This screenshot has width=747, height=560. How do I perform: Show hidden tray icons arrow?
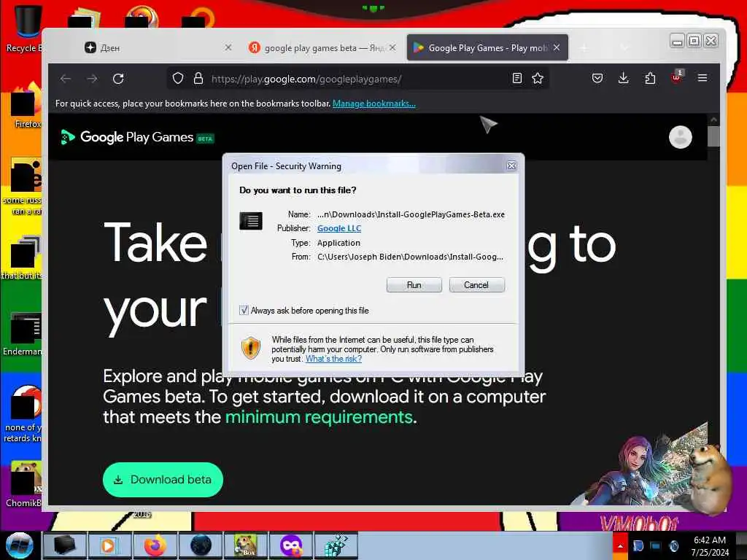pos(620,546)
